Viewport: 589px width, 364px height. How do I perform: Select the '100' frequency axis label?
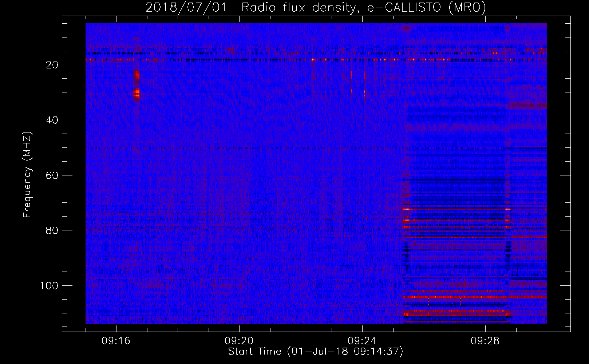tap(49, 286)
